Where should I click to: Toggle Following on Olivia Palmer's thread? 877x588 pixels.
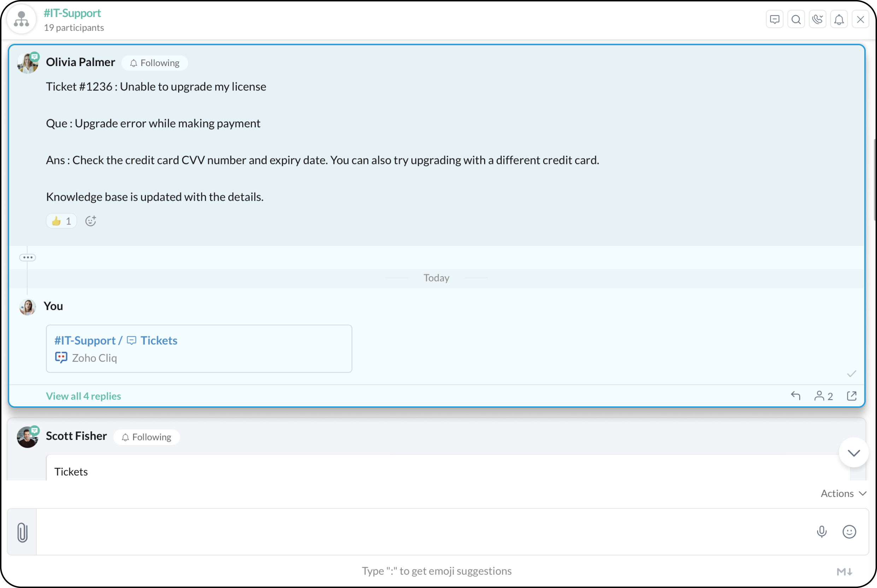154,63
